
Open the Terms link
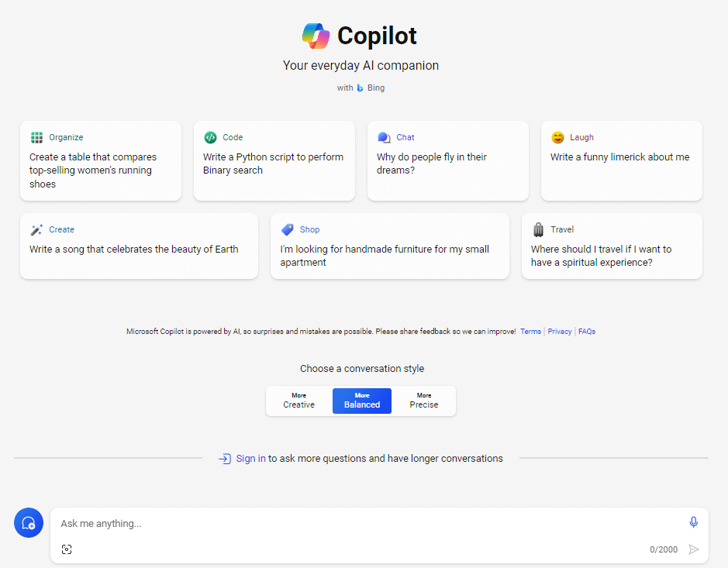coord(530,332)
